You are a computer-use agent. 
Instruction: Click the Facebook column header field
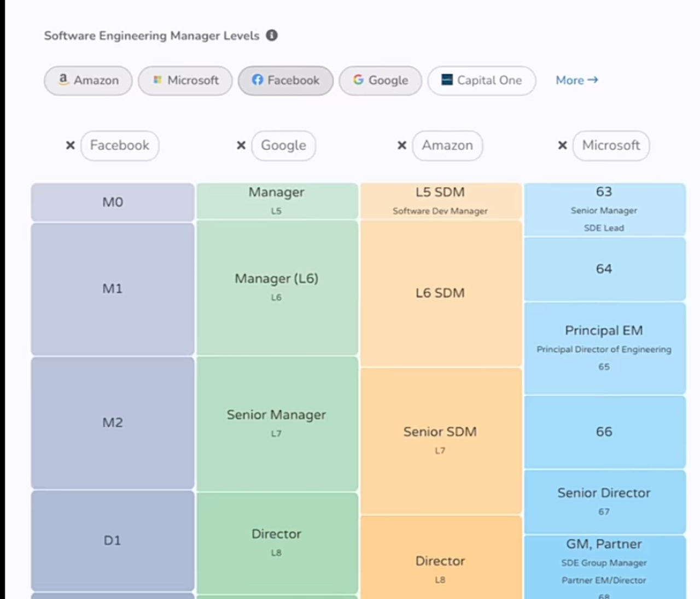[x=120, y=146]
